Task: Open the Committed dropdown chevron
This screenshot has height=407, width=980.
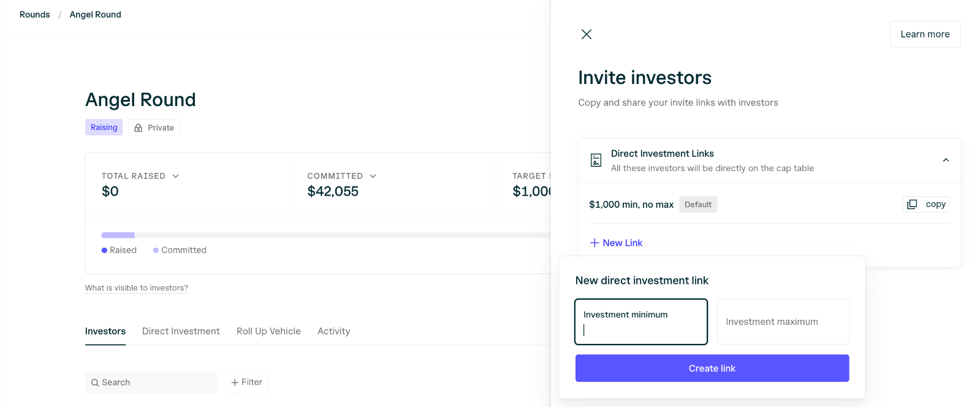Action: pos(373,176)
